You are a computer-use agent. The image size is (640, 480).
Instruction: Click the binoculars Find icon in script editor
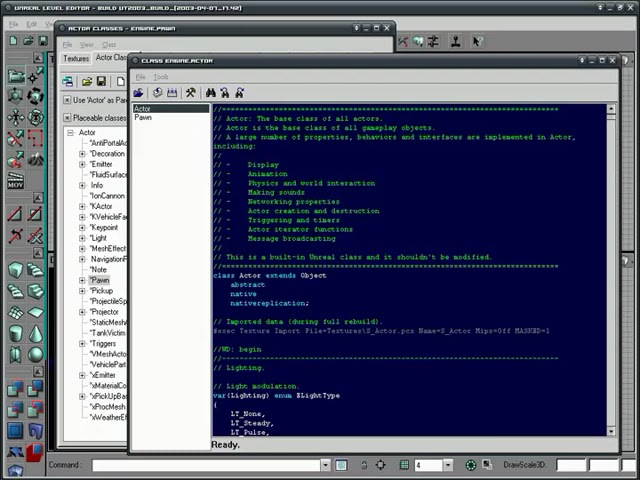pyautogui.click(x=211, y=93)
